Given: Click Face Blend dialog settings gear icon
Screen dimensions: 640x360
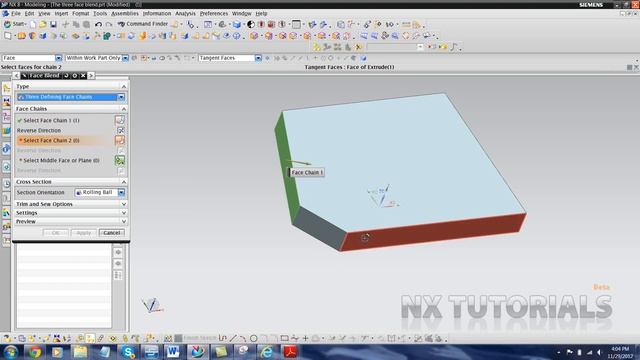Looking at the screenshot, I should tap(75, 76).
